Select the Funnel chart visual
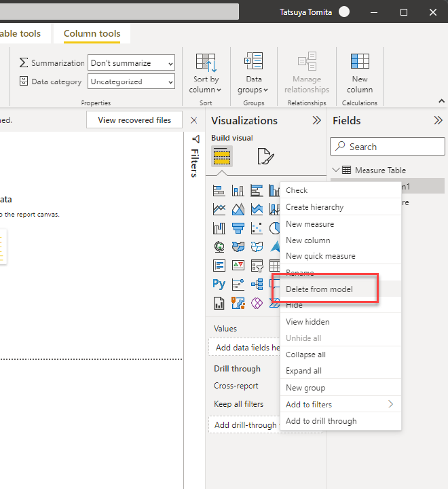448x489 pixels. click(x=238, y=228)
